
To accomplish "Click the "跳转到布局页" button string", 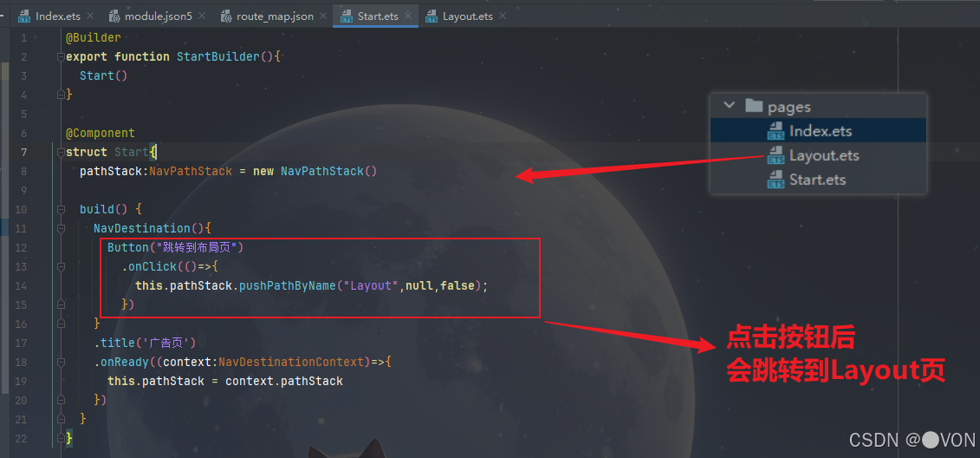I will [x=195, y=248].
